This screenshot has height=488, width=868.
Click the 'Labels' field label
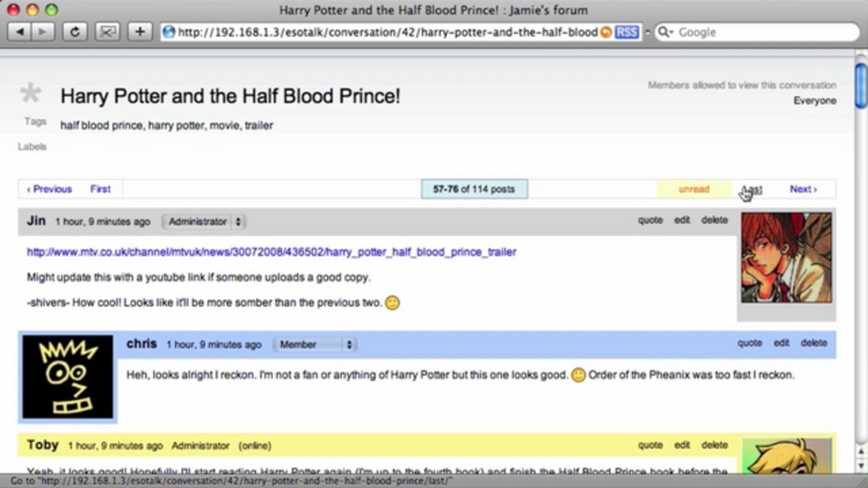click(32, 147)
